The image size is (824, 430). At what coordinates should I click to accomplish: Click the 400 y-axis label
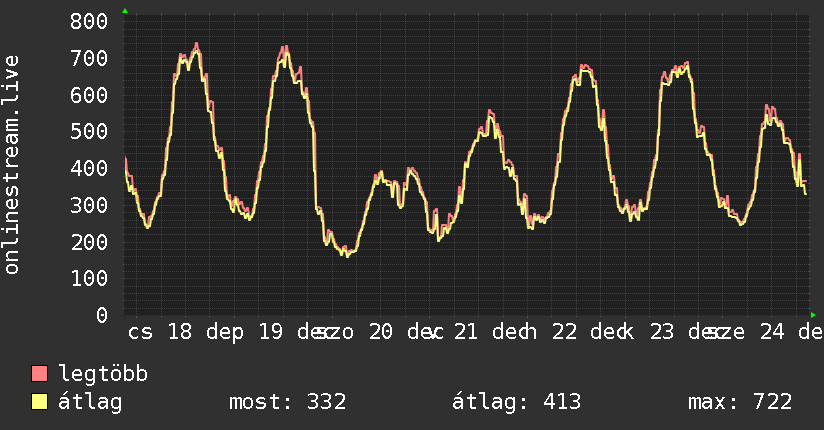89,168
